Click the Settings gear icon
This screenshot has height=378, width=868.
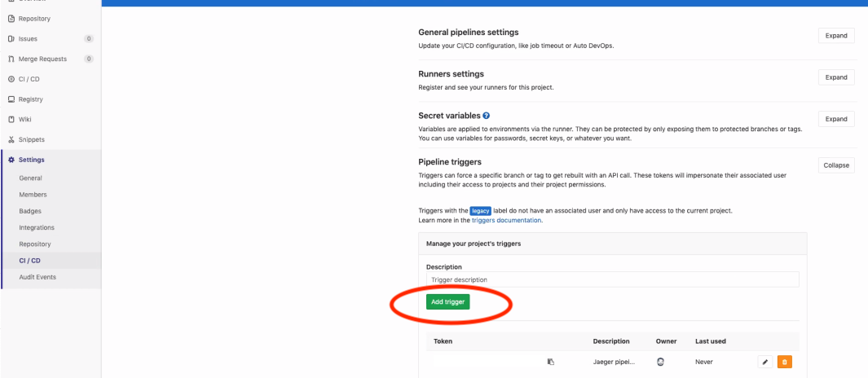(x=11, y=160)
